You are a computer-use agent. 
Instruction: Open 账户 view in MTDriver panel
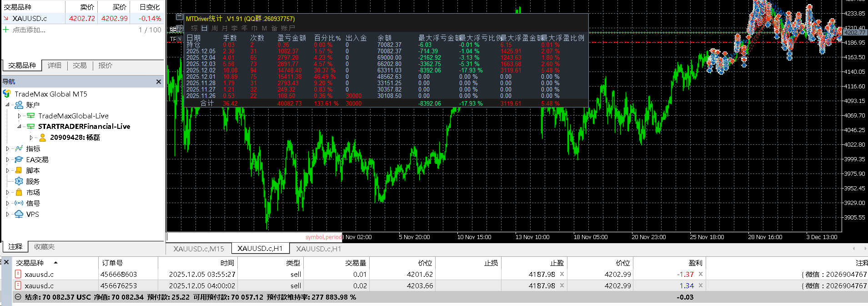click(288, 28)
